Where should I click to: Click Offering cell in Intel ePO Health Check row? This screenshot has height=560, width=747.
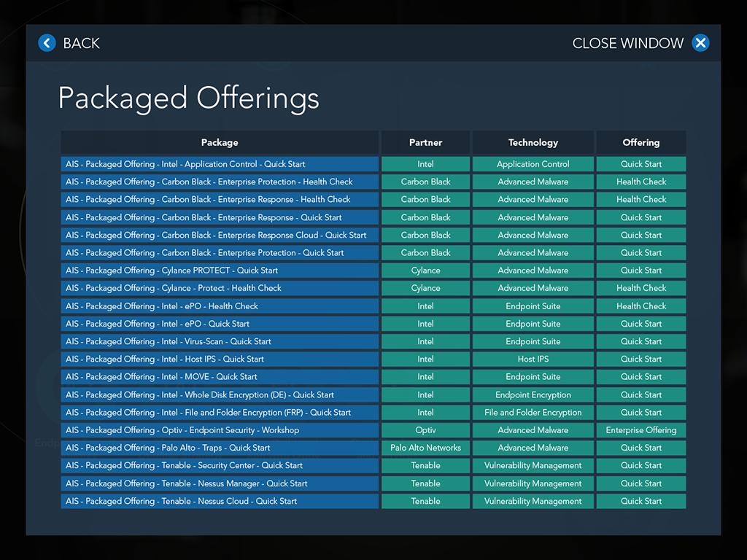[x=641, y=306]
